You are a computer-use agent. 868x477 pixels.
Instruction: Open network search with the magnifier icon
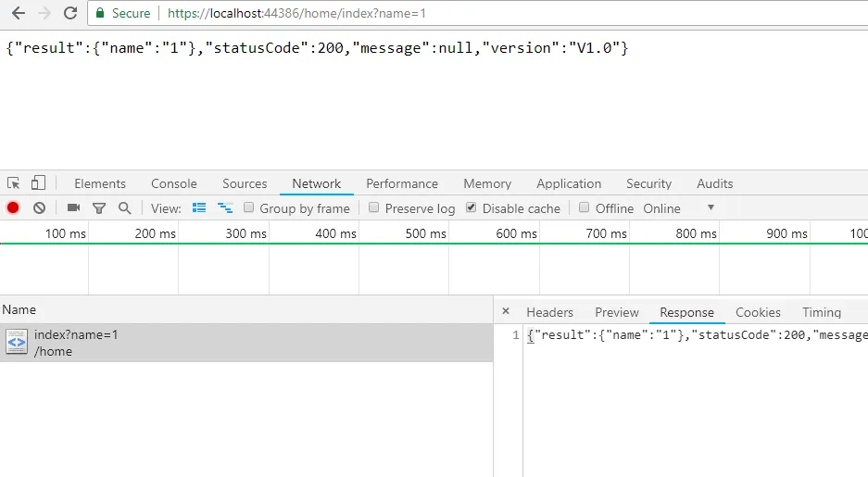[124, 208]
